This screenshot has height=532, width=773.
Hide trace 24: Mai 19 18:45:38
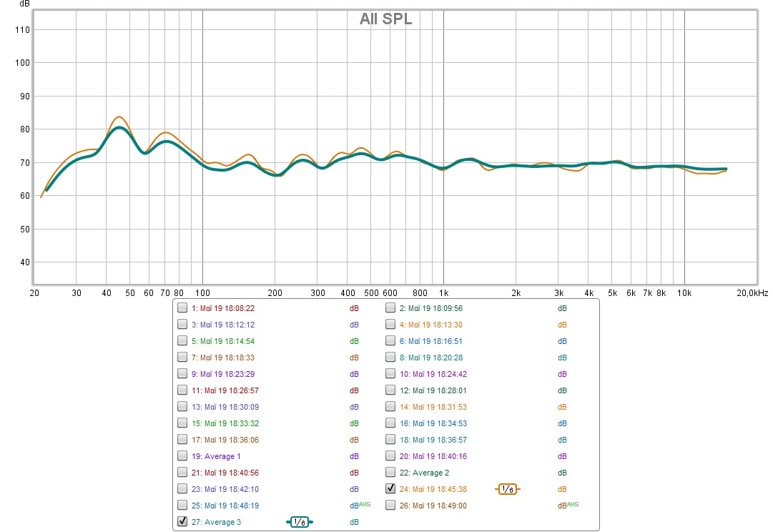click(390, 489)
